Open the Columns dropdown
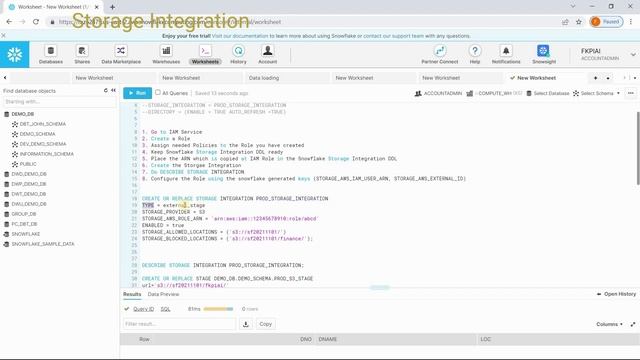 [x=609, y=324]
